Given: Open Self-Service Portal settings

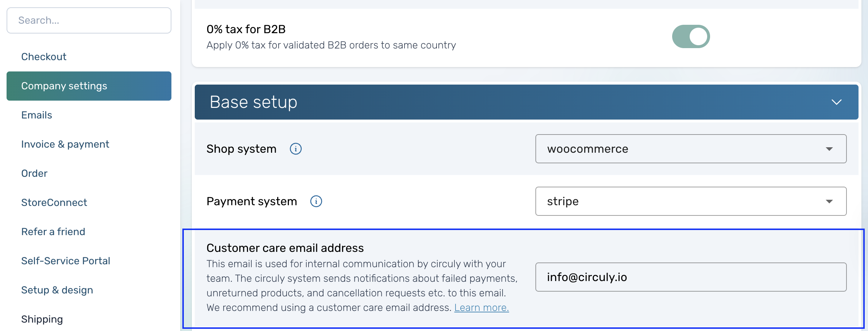Looking at the screenshot, I should (66, 261).
